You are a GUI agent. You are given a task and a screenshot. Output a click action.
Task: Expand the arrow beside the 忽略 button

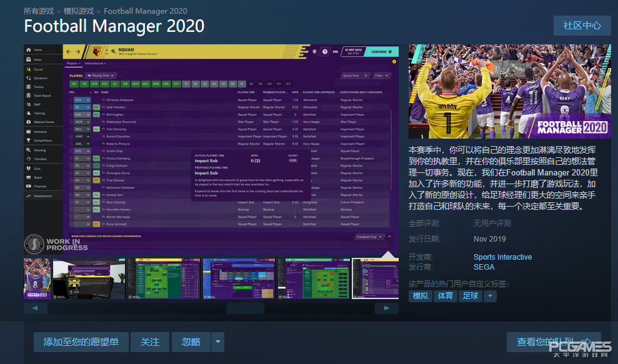[x=217, y=342]
